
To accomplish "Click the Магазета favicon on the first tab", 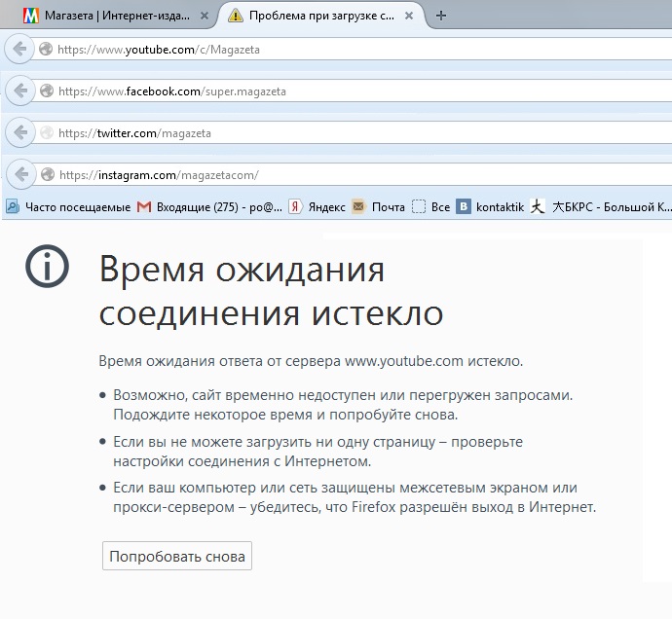I will pyautogui.click(x=31, y=16).
